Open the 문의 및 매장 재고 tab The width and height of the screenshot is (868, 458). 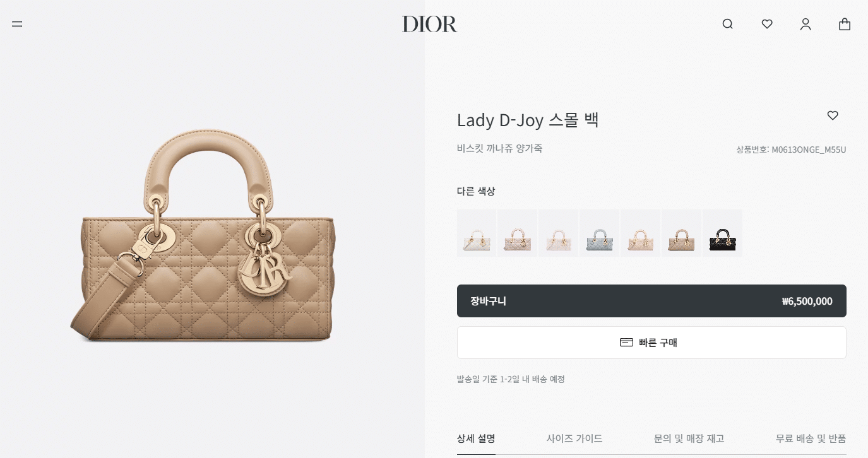[x=689, y=438]
